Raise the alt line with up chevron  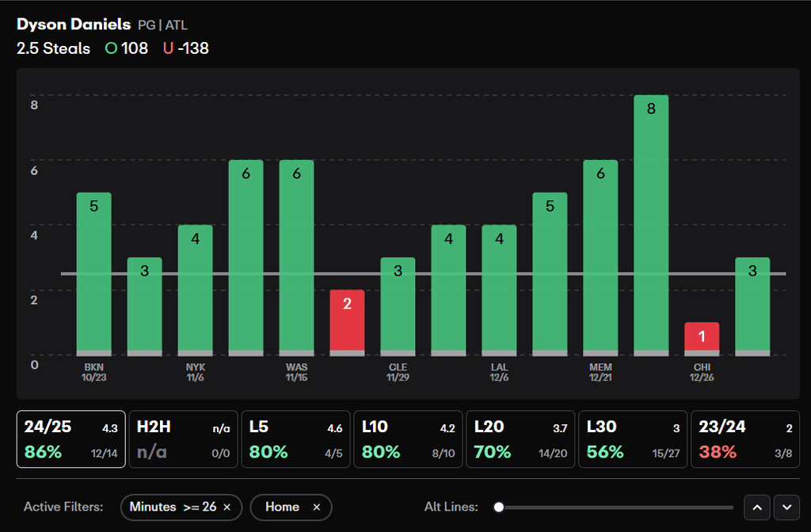point(757,507)
